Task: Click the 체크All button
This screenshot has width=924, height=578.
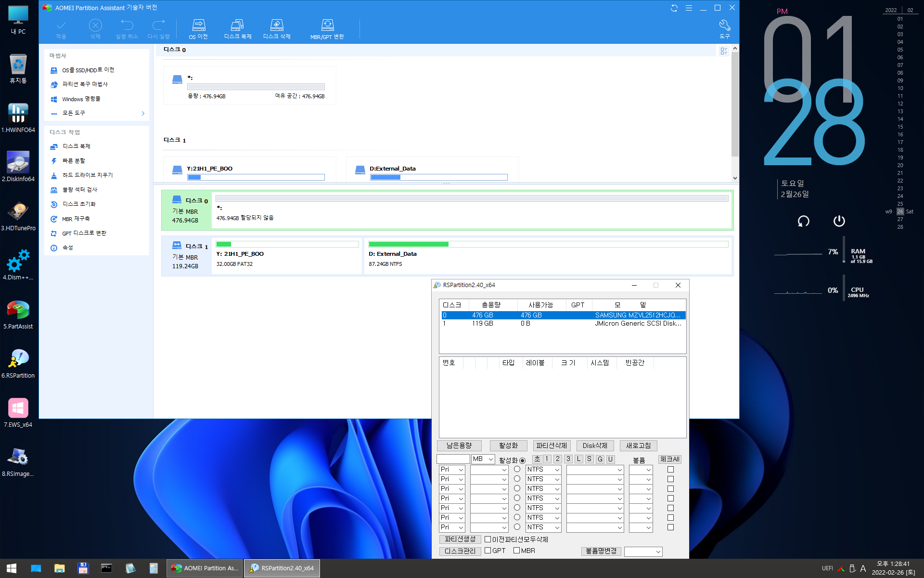Action: [x=669, y=459]
